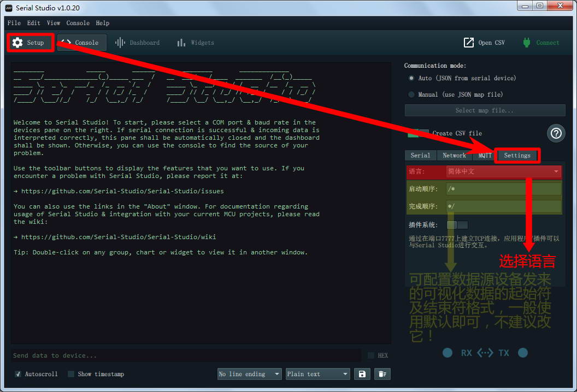Switch to the Network tab
Screen dimensions: 577x392
pos(454,156)
